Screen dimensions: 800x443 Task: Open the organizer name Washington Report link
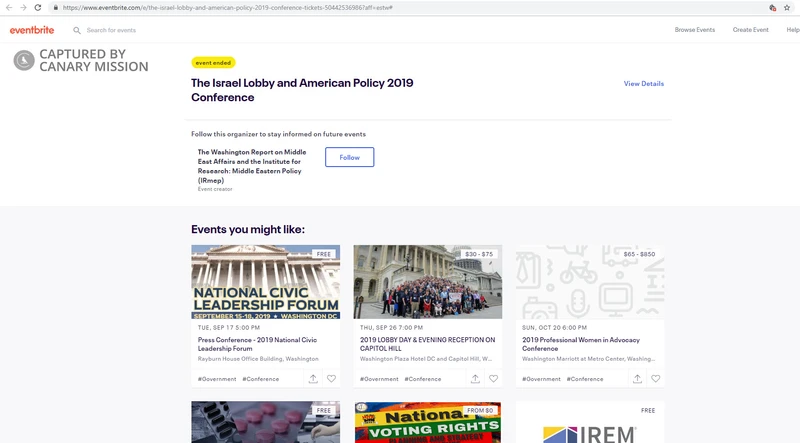(252, 166)
